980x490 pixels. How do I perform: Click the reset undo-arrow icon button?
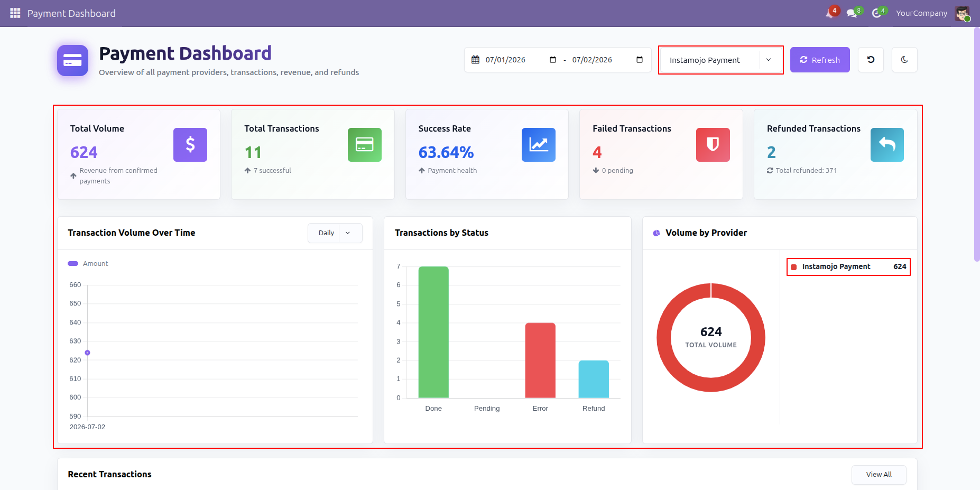[871, 60]
